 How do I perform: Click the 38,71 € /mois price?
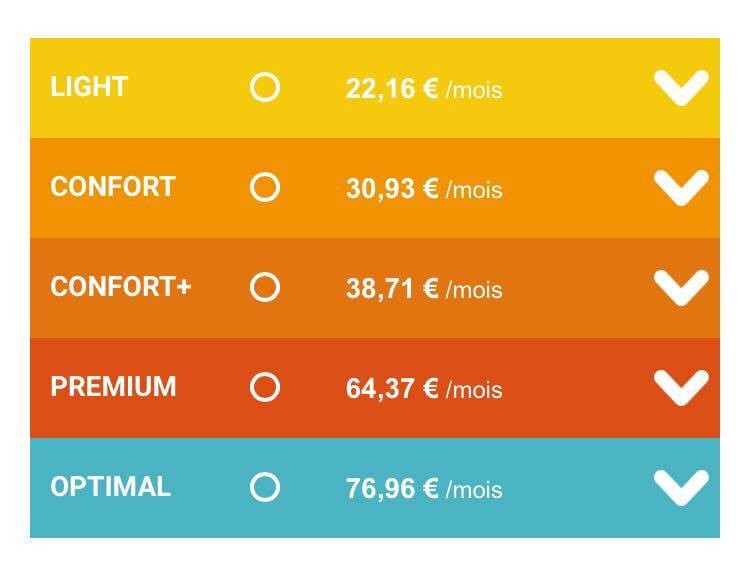[x=424, y=288]
